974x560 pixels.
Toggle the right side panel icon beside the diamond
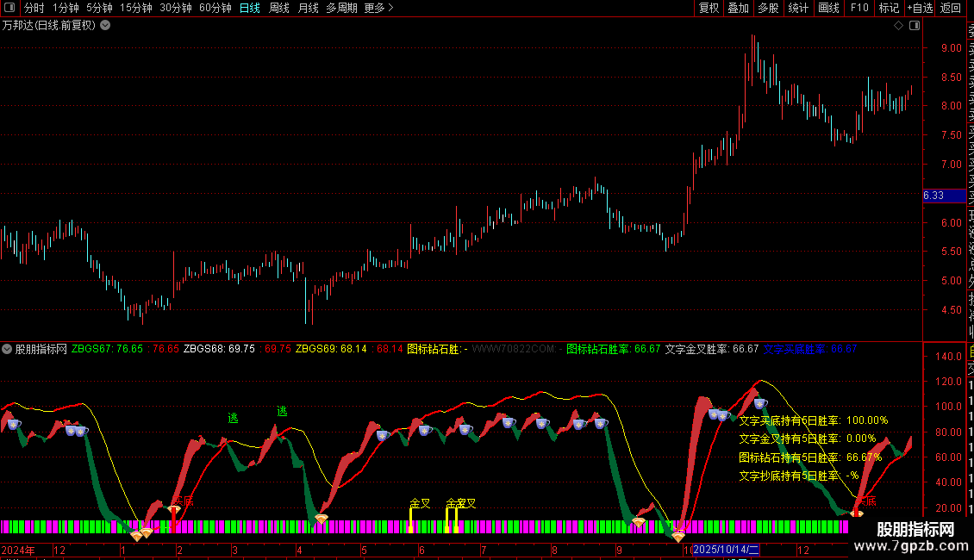tap(915, 26)
